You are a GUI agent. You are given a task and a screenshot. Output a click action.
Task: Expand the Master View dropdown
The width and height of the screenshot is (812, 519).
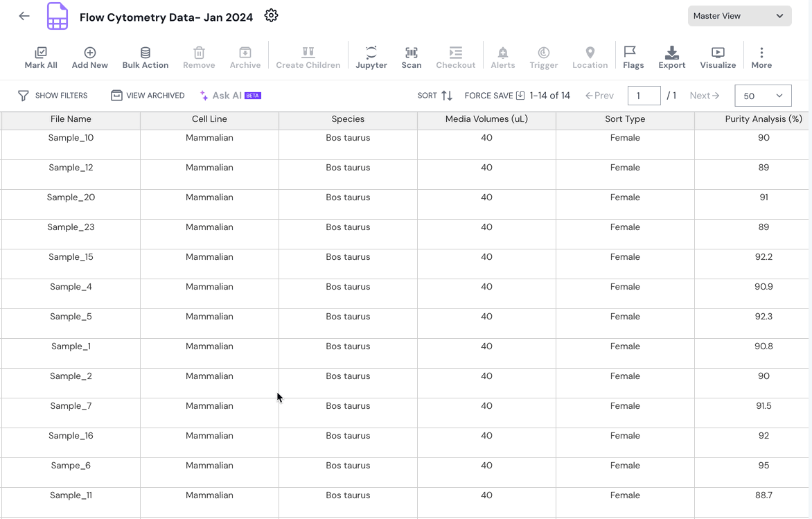(x=739, y=16)
